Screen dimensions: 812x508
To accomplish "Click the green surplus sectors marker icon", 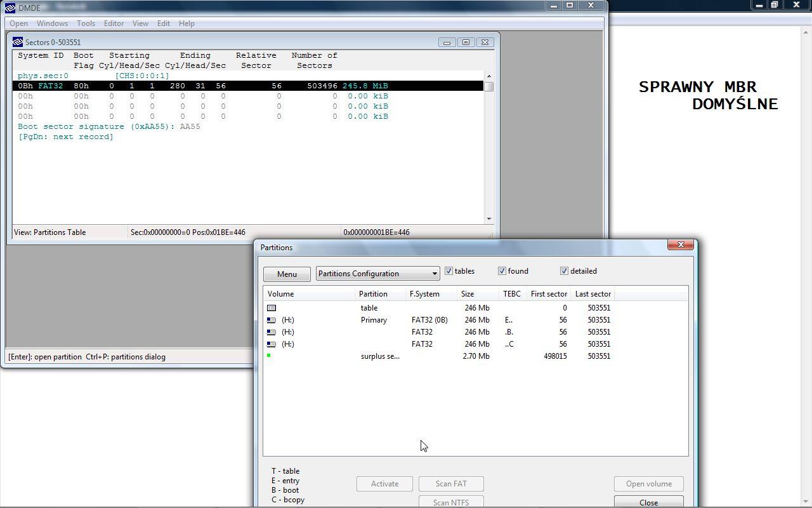I will [x=269, y=356].
